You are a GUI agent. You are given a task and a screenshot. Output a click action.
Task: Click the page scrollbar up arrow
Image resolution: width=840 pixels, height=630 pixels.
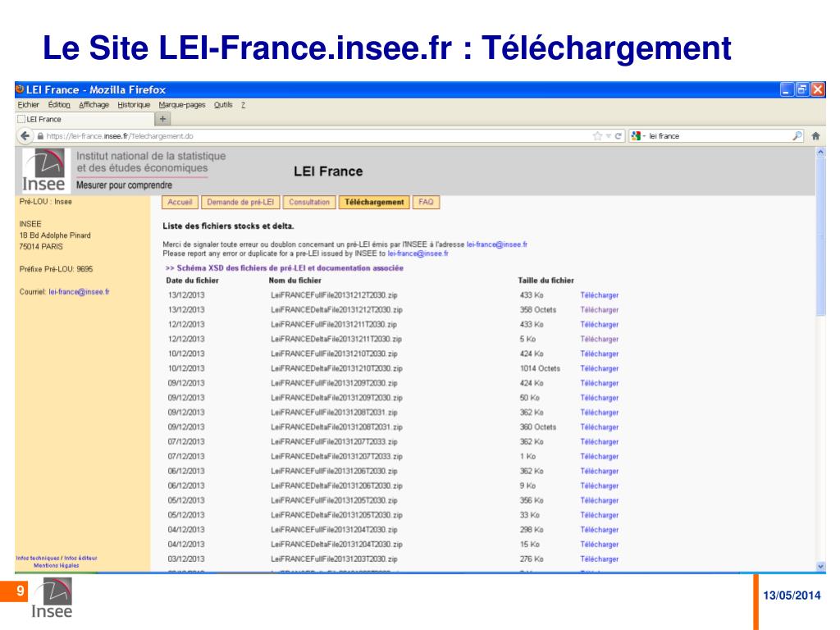820,153
